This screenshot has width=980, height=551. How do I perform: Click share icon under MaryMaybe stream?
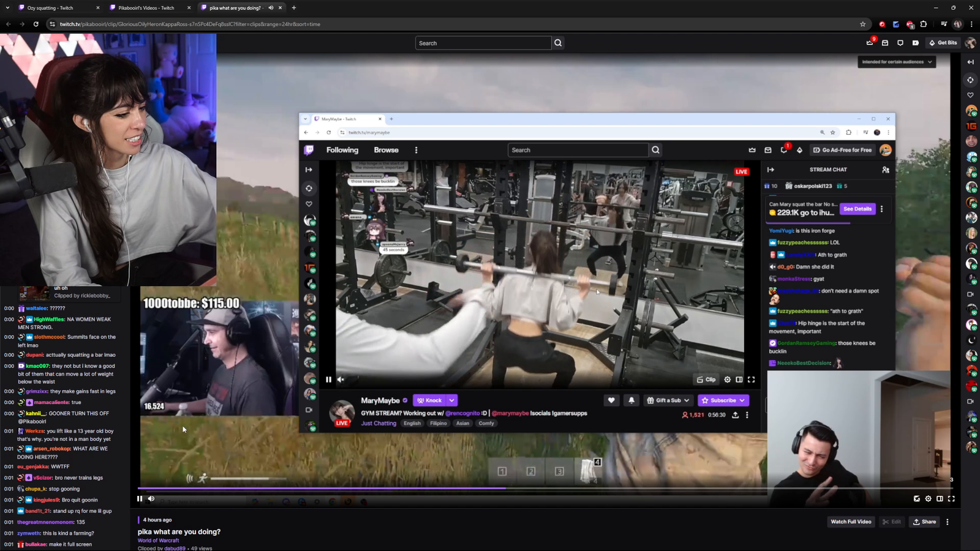pyautogui.click(x=736, y=415)
